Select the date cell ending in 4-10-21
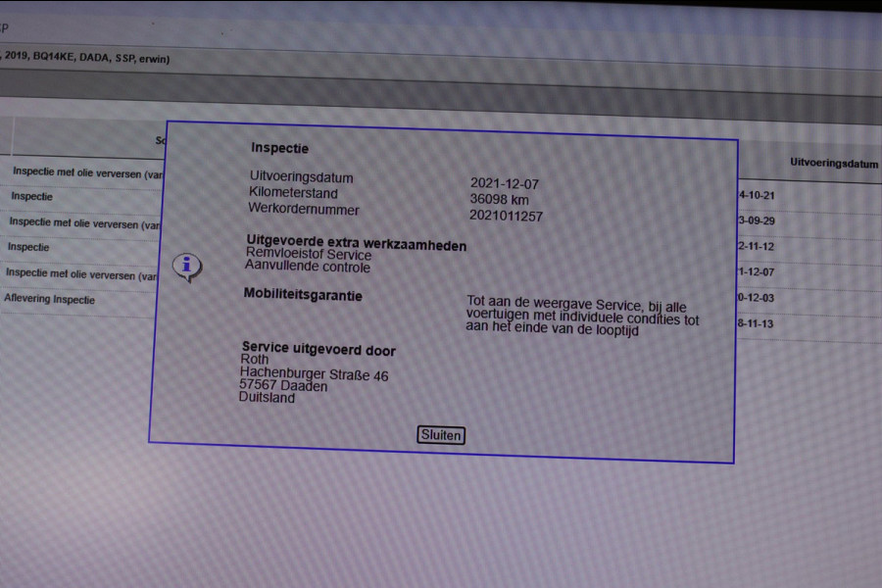 tap(757, 195)
